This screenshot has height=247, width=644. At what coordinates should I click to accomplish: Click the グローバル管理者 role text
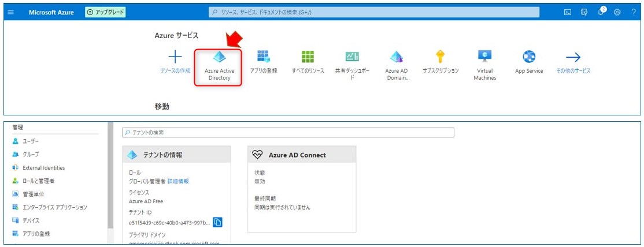tap(147, 181)
